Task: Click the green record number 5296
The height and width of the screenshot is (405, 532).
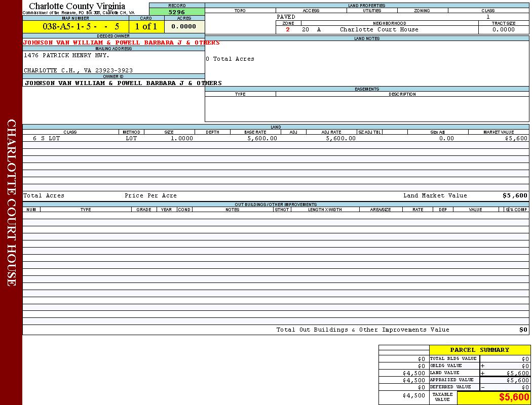Action: 177,12
